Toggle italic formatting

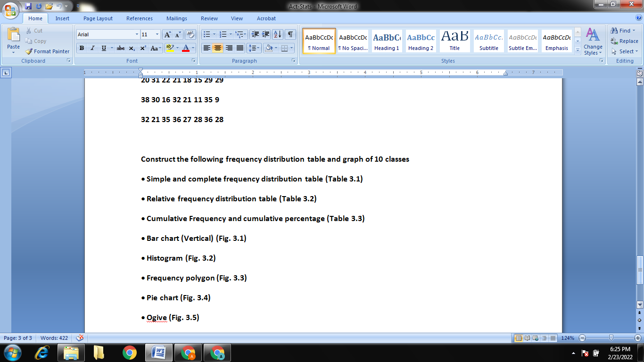(x=92, y=48)
